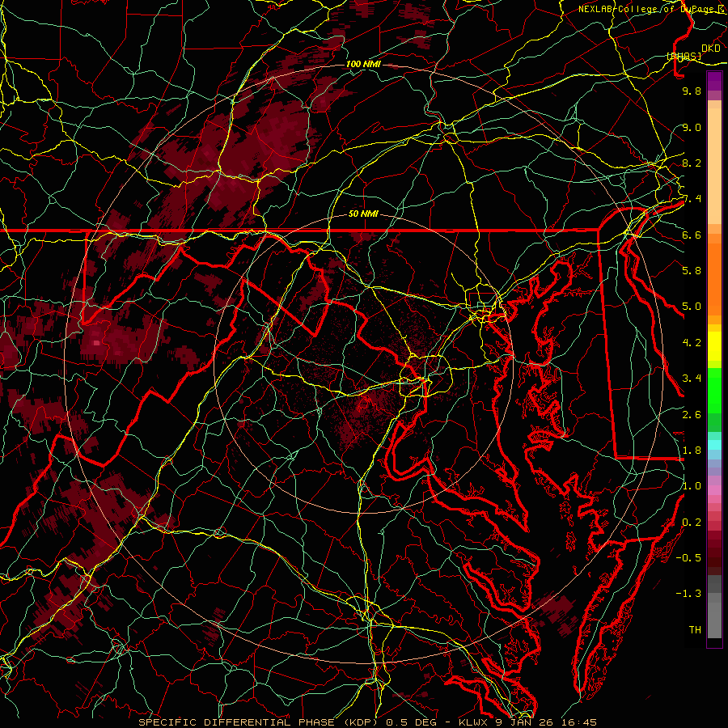Click the DKD unit label above the scale

click(x=711, y=49)
